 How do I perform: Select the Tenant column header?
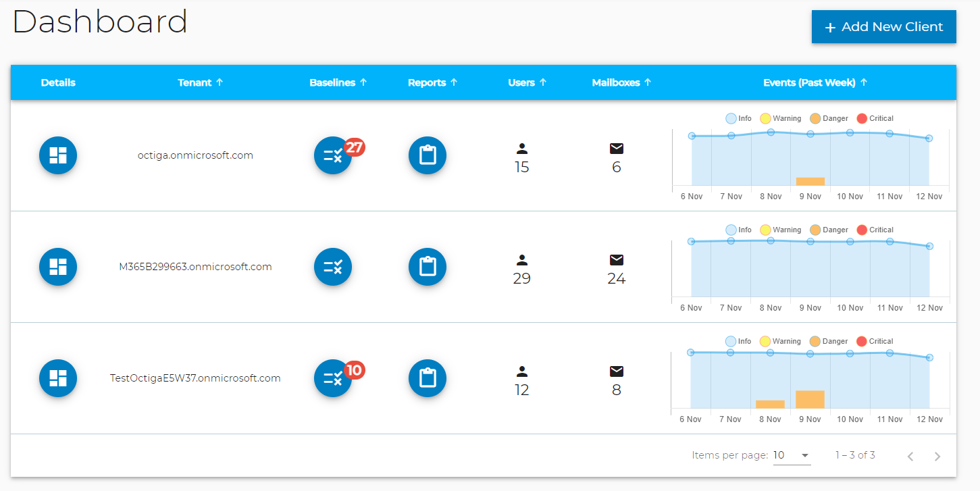(x=200, y=82)
